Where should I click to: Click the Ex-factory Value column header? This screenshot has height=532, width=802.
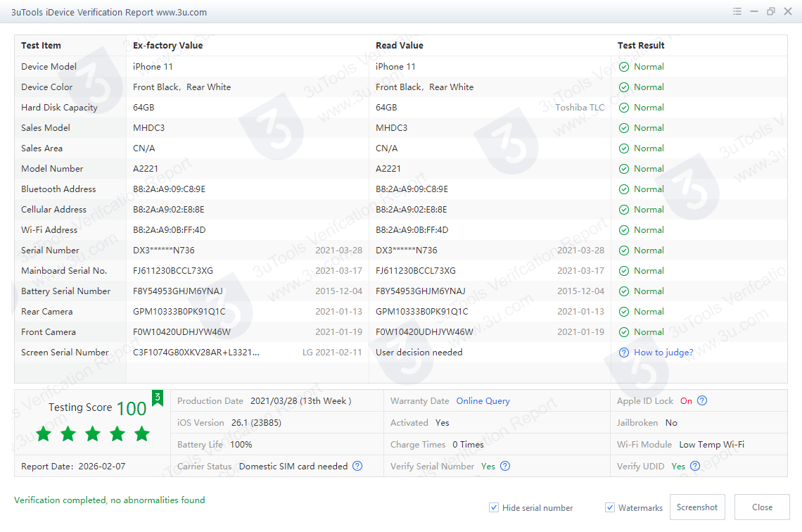point(167,46)
